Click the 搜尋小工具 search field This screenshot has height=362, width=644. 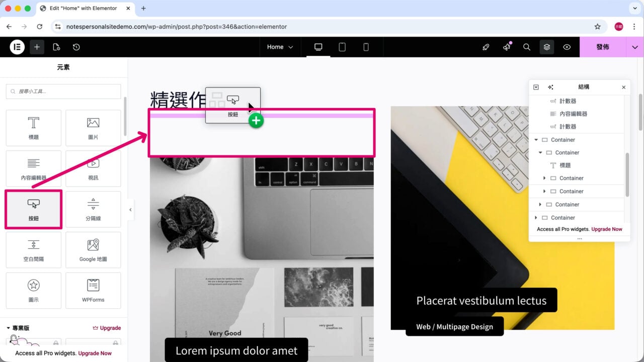pyautogui.click(x=63, y=92)
